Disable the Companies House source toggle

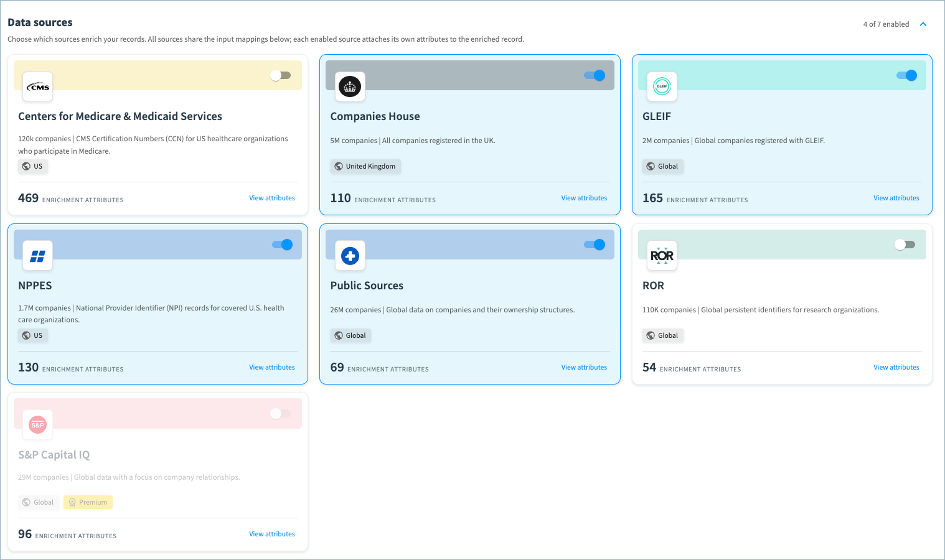click(x=595, y=75)
